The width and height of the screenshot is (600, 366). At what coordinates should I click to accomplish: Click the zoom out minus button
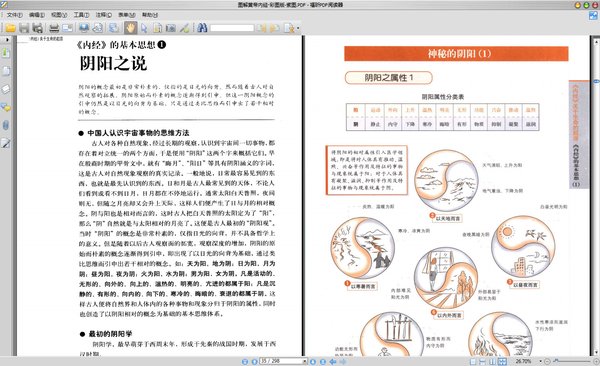pos(547,361)
